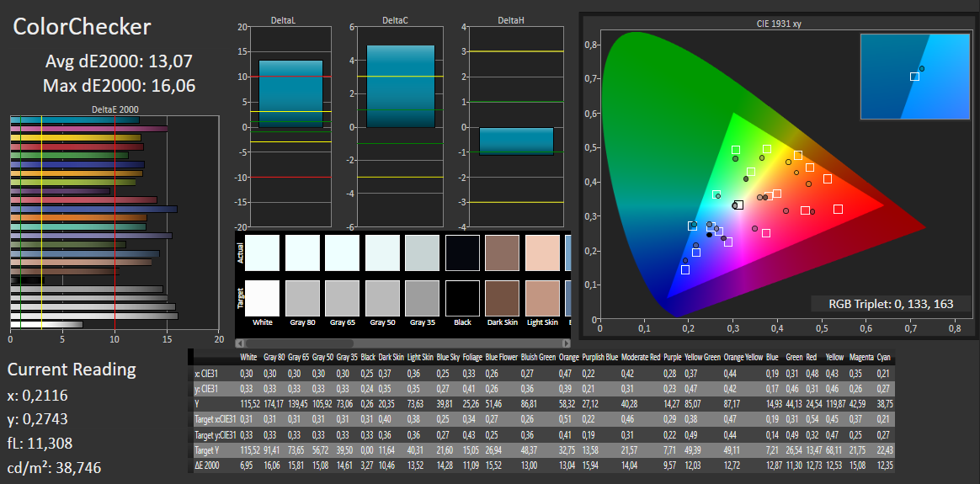Select the Target Light Skin swatch
Image resolution: width=980 pixels, height=484 pixels.
[x=542, y=299]
